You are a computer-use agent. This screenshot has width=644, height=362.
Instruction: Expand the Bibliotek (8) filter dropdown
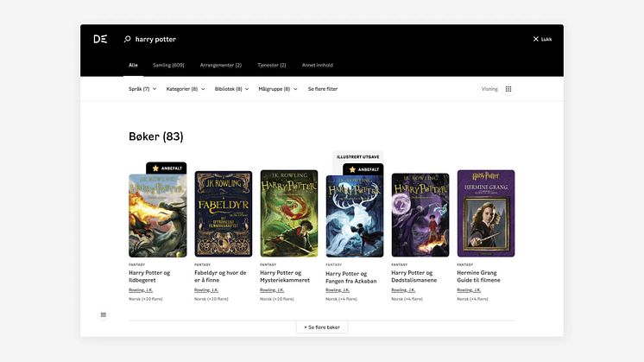pos(231,89)
